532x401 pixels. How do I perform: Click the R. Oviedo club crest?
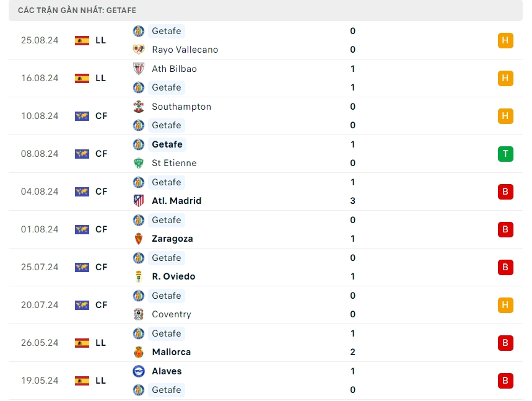[139, 276]
